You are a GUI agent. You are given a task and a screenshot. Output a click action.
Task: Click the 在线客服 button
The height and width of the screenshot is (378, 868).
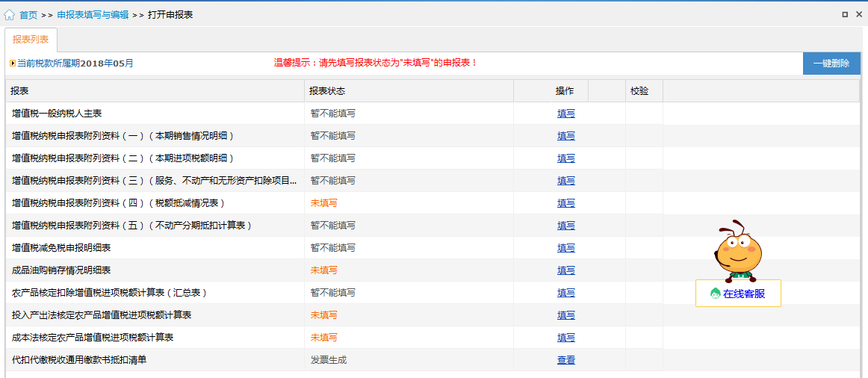click(x=738, y=294)
